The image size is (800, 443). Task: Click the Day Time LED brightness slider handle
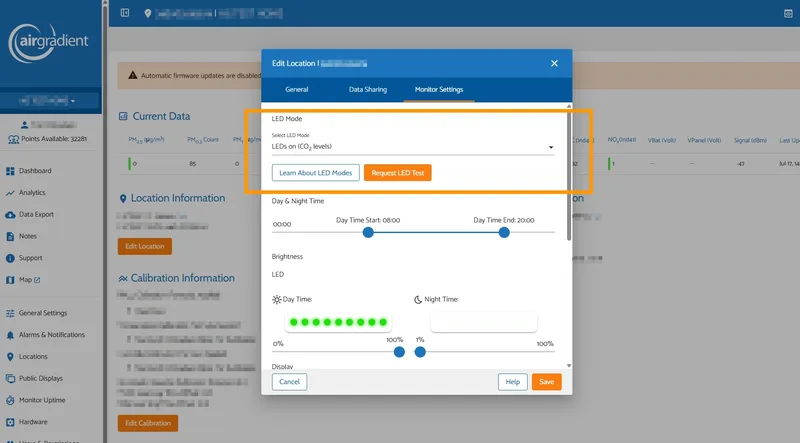click(399, 352)
